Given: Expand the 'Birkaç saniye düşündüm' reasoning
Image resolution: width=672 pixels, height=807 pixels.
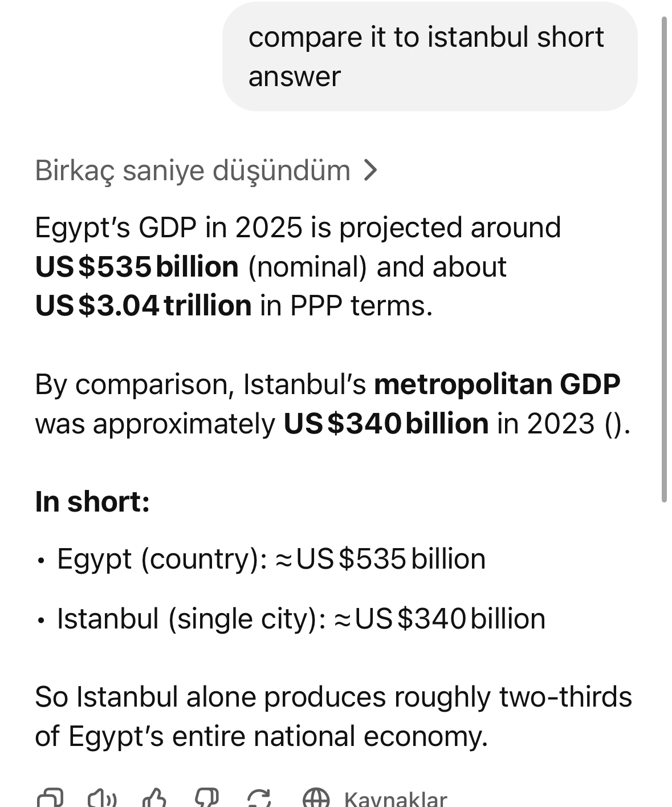Looking at the screenshot, I should [206, 170].
